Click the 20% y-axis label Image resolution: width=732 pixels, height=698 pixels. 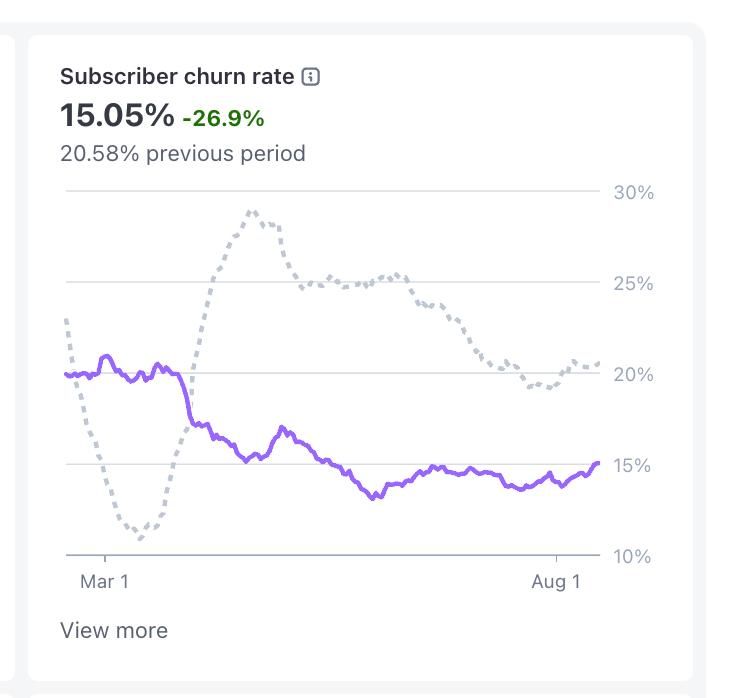click(x=633, y=374)
